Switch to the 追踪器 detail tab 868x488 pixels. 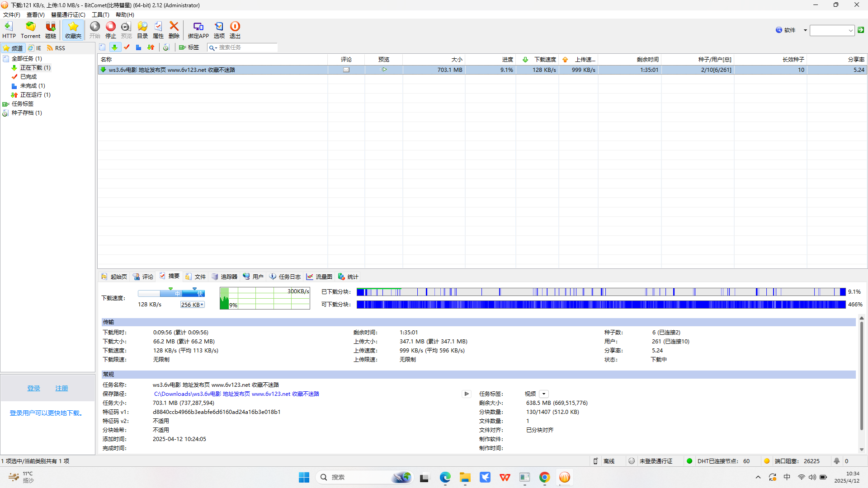[x=225, y=277]
